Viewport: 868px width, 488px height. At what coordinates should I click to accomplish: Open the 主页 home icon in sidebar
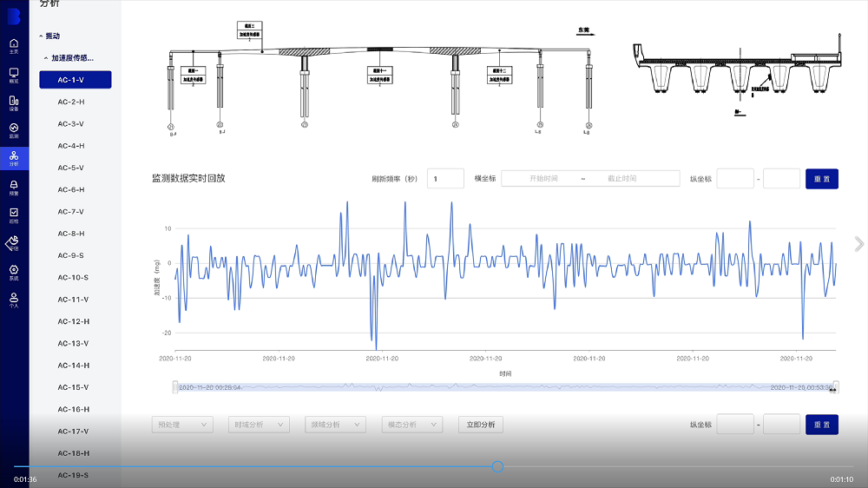14,45
